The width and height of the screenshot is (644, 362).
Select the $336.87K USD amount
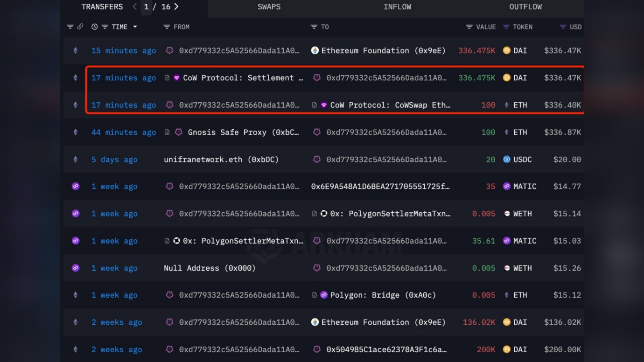(x=562, y=132)
